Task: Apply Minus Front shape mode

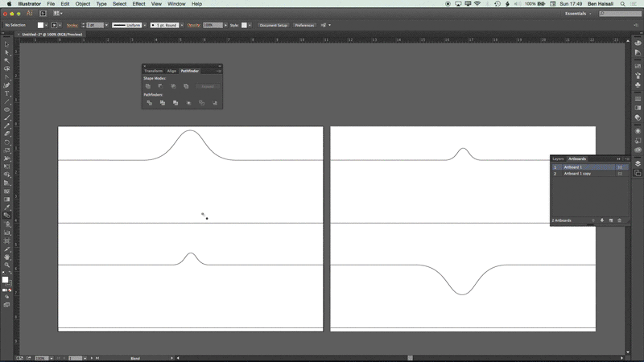Action: pos(160,86)
